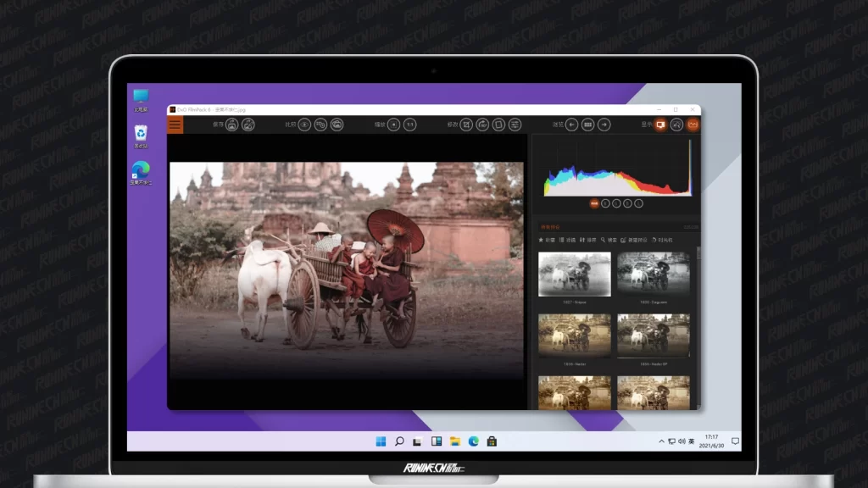Click the save image icon in toolbar

point(232,125)
